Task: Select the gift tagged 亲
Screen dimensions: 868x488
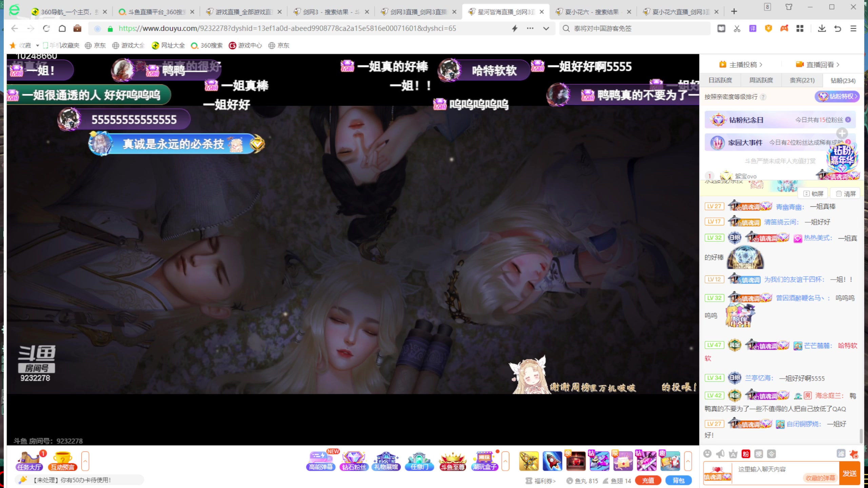Action: tap(575, 461)
